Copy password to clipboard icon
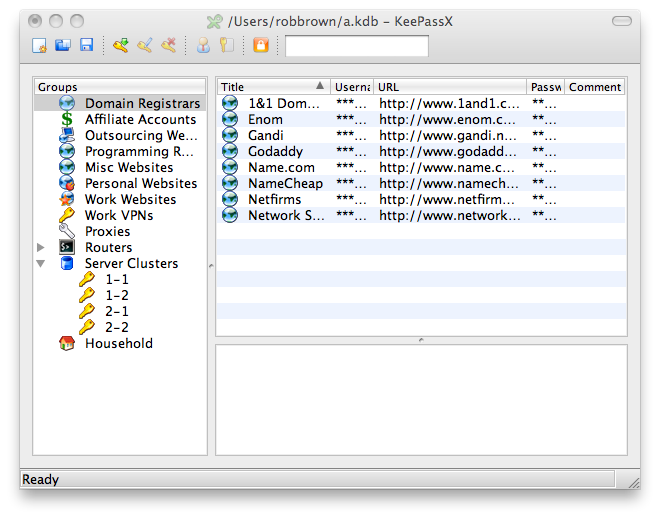Image resolution: width=660 pixels, height=519 pixels. 227,45
